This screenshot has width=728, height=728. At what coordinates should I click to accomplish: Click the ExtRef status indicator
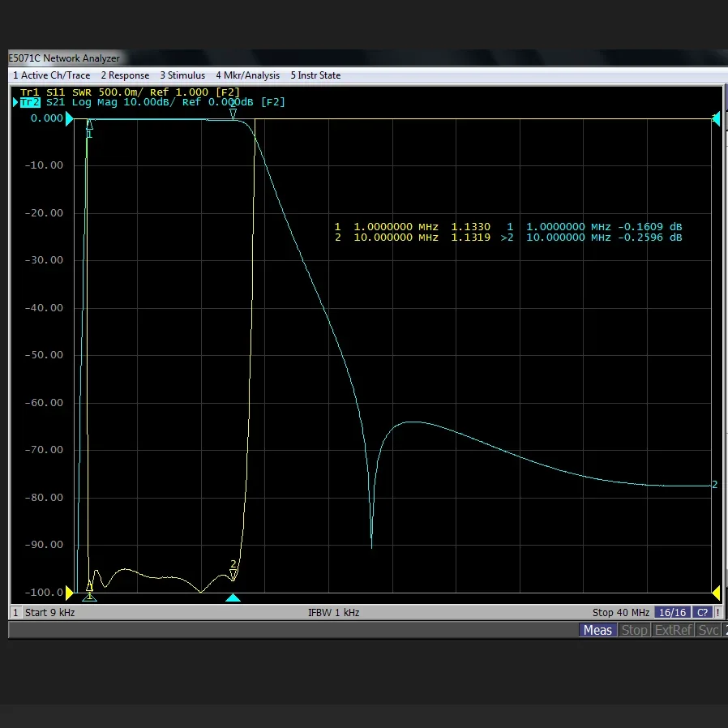coord(673,630)
